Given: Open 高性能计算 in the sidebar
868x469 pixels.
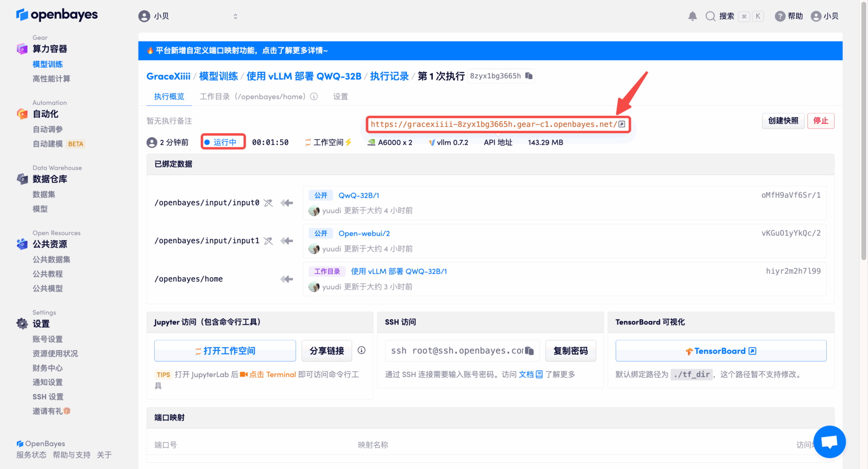Looking at the screenshot, I should tap(51, 78).
